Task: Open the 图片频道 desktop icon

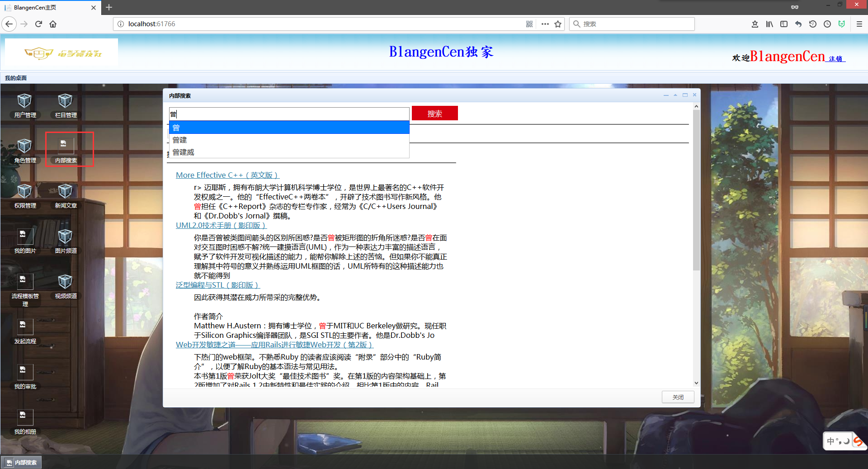Action: (66, 241)
